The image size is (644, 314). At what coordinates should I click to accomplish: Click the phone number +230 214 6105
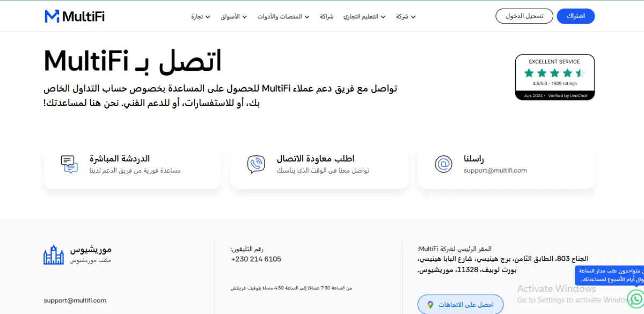[x=256, y=259]
